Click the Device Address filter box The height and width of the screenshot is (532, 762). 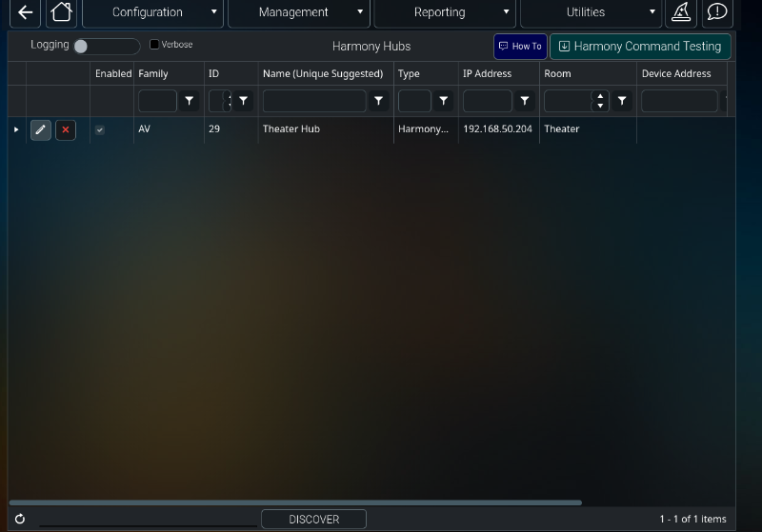679,101
